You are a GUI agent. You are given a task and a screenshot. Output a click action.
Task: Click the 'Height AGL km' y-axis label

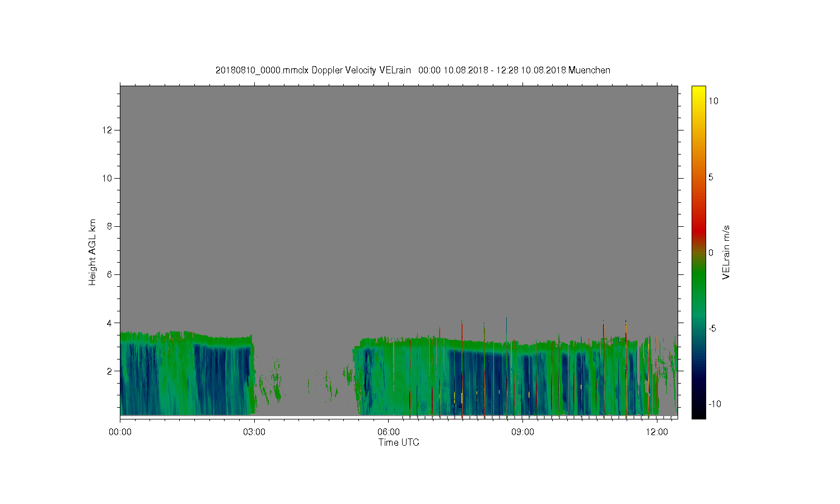tap(92, 252)
